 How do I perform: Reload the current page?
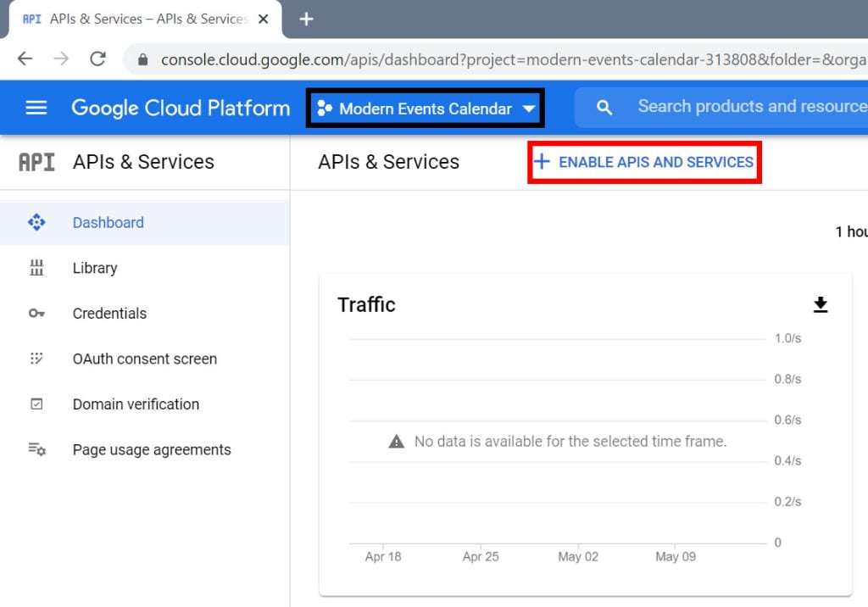(x=97, y=58)
